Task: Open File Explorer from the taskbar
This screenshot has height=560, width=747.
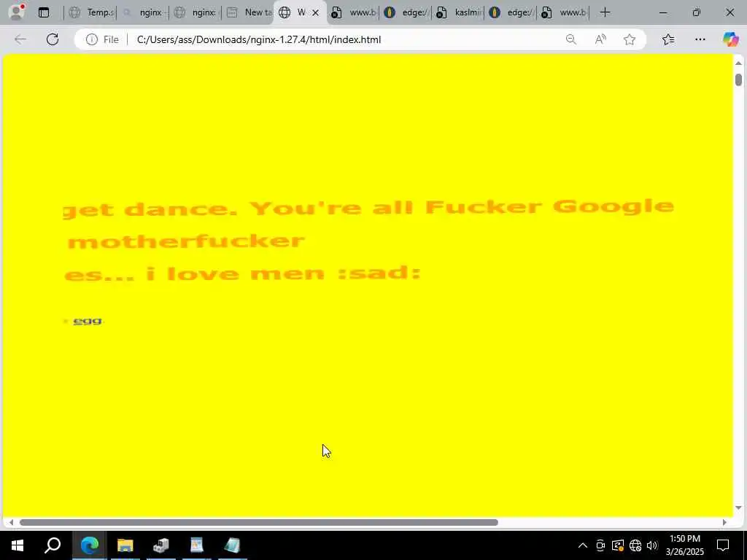Action: pyautogui.click(x=125, y=545)
